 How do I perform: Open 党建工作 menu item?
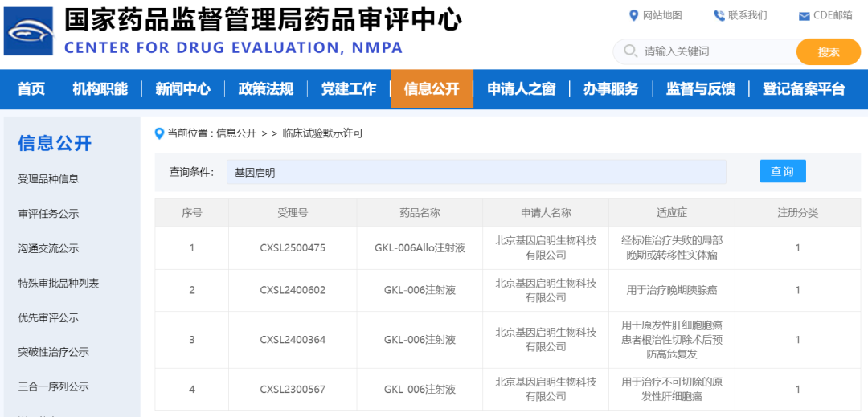point(349,89)
